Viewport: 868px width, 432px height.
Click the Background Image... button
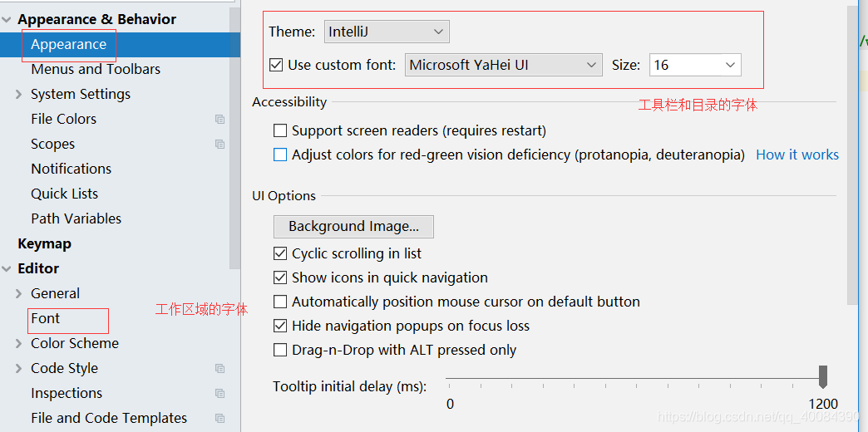pos(353,227)
